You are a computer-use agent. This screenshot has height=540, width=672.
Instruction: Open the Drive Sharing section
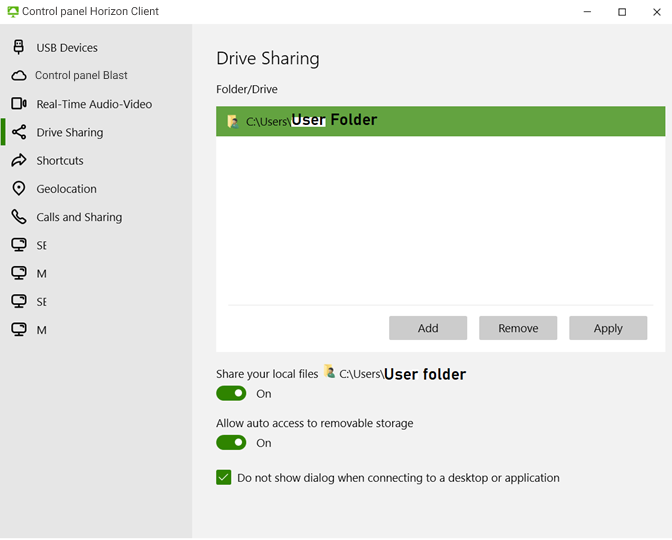[x=69, y=132]
